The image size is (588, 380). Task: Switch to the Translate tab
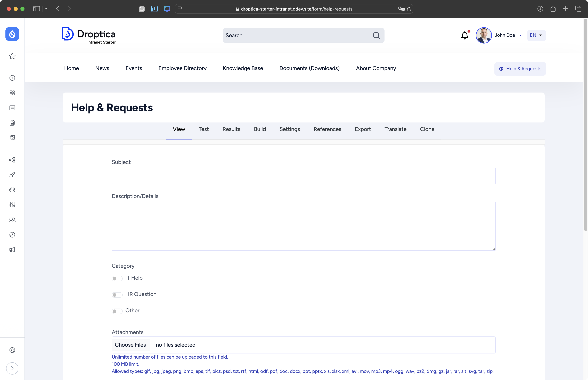tap(395, 129)
